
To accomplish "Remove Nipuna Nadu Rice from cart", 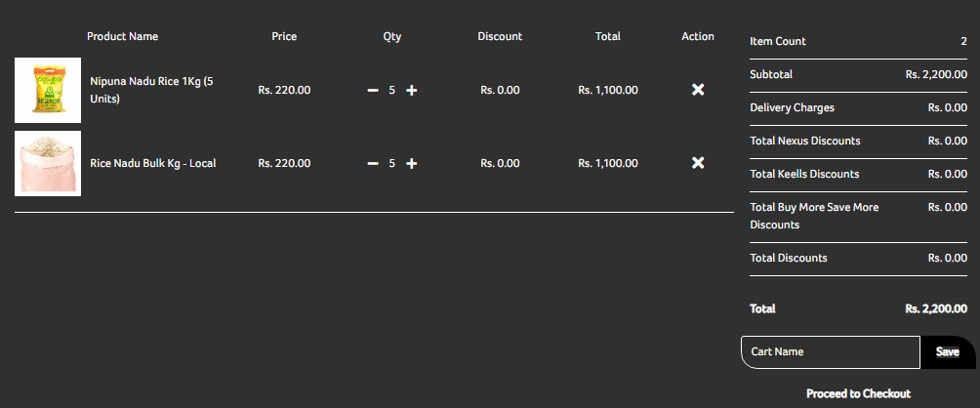I will [x=698, y=90].
